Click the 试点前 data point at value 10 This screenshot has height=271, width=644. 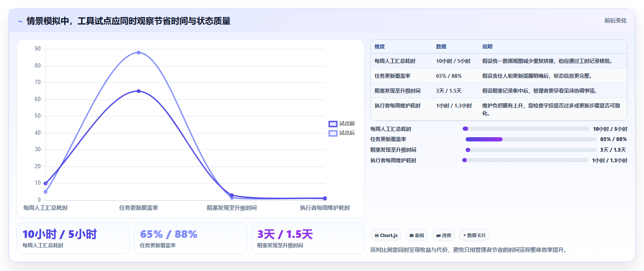pos(45,183)
